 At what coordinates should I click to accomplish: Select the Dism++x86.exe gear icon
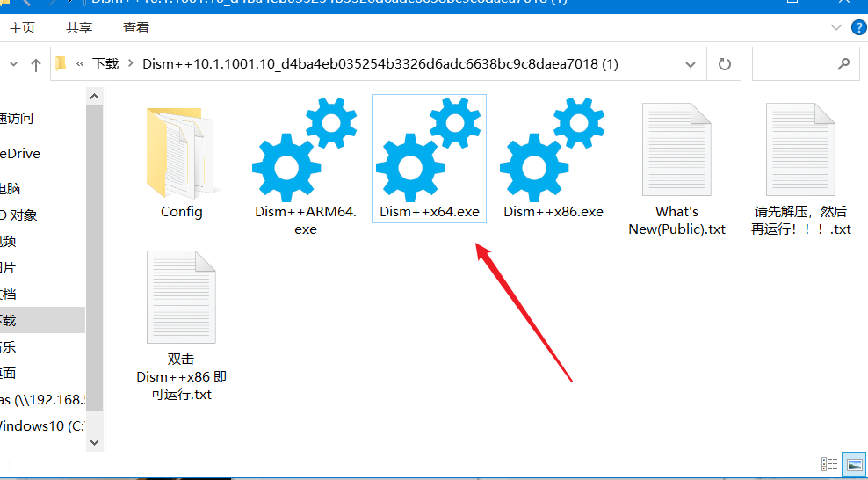553,149
